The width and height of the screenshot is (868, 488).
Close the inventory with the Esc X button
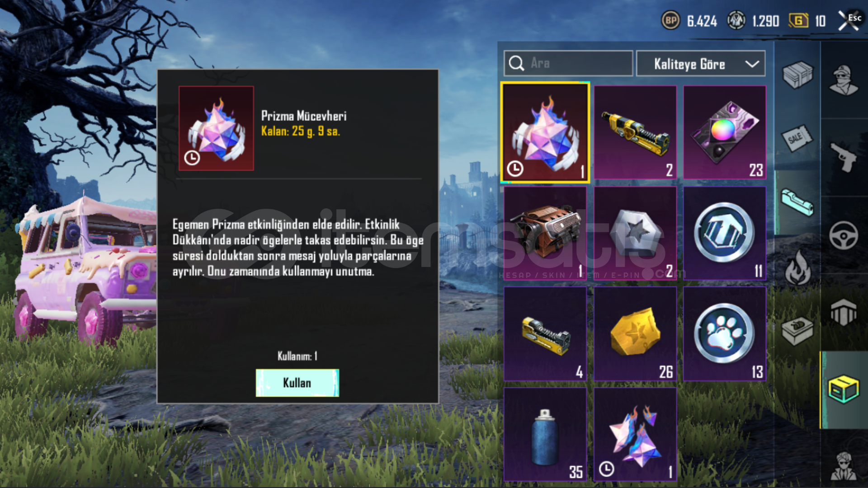[849, 21]
